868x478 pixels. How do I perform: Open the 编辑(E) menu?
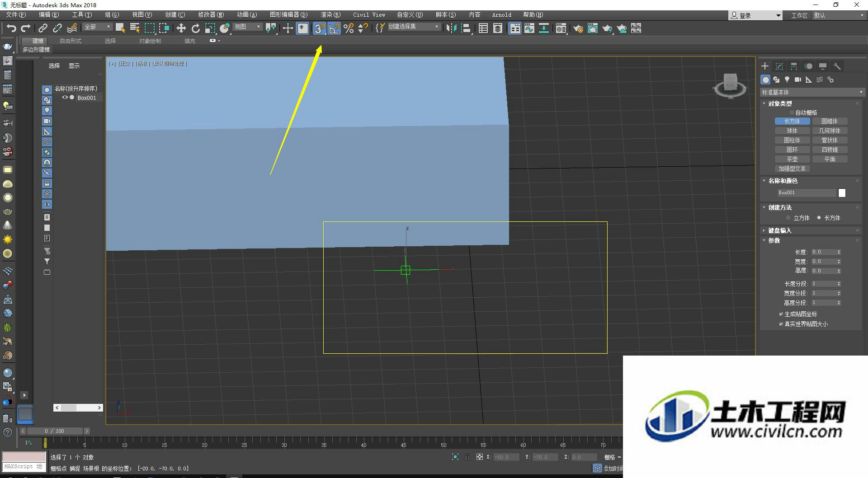click(x=49, y=15)
